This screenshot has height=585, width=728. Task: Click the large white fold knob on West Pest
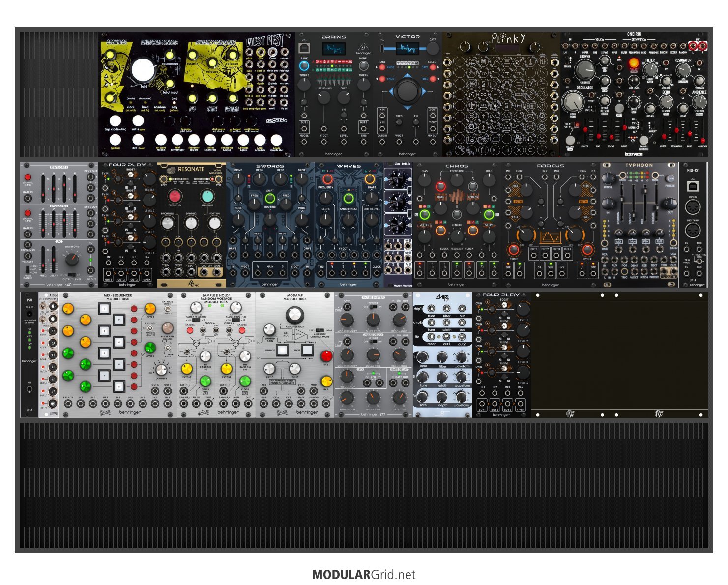pos(142,70)
